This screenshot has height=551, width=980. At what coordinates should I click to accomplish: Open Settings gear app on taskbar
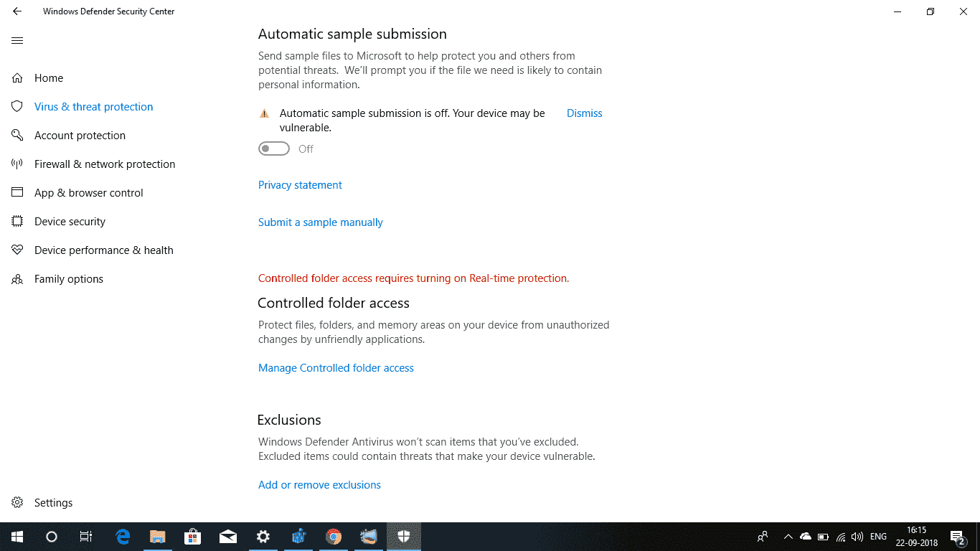[x=263, y=537]
